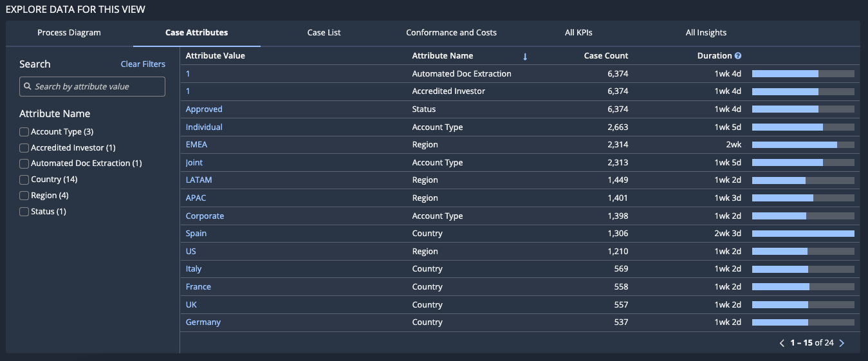The height and width of the screenshot is (361, 868).
Task: Check the Country (14) filter
Action: pyautogui.click(x=24, y=180)
